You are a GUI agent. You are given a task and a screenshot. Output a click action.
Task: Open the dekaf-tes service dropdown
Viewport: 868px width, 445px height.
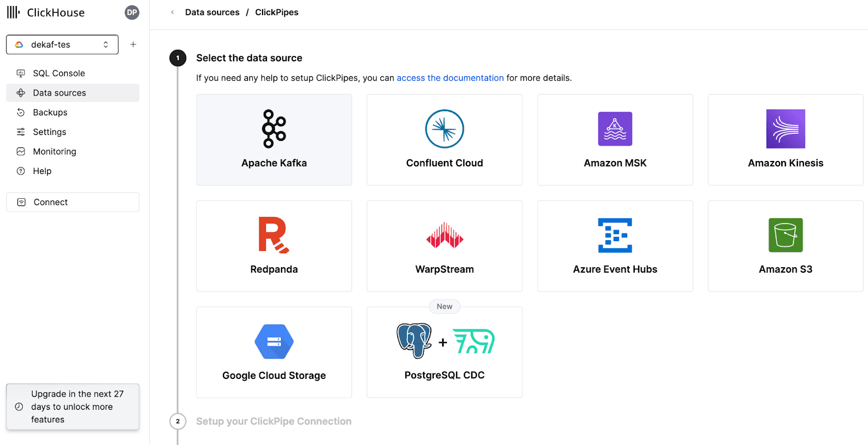(62, 44)
